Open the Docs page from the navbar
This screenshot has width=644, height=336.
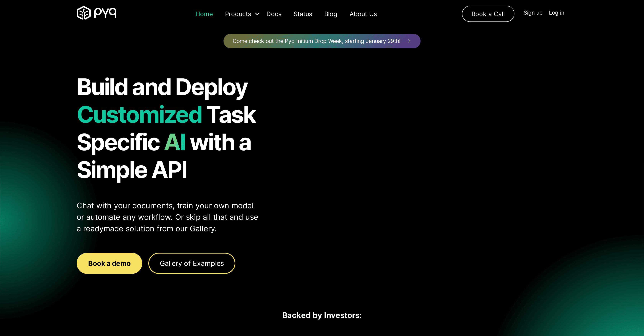tap(274, 14)
